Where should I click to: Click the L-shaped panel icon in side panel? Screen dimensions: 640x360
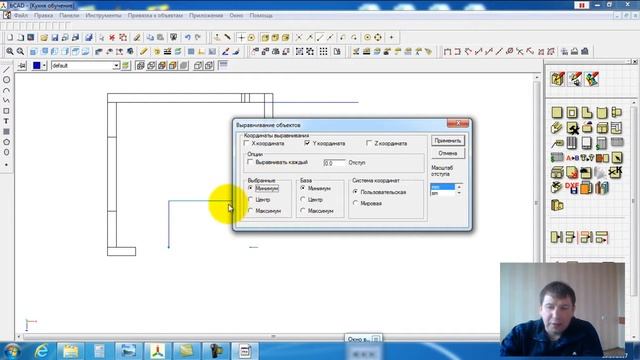coord(587,113)
